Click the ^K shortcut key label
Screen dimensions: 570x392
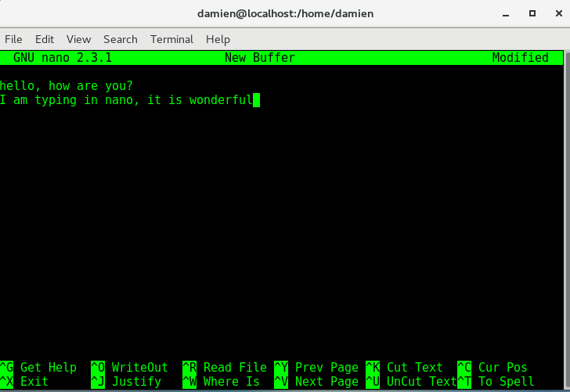click(x=373, y=367)
